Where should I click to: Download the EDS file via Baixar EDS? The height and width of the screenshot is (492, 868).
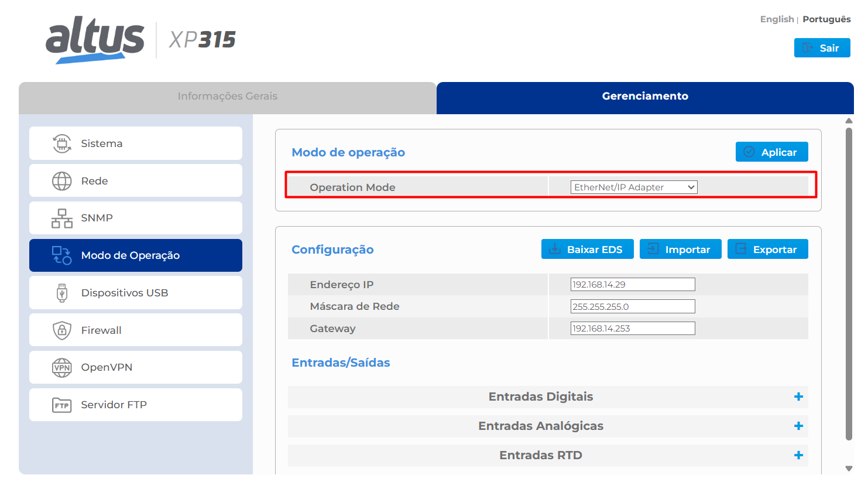pos(587,250)
